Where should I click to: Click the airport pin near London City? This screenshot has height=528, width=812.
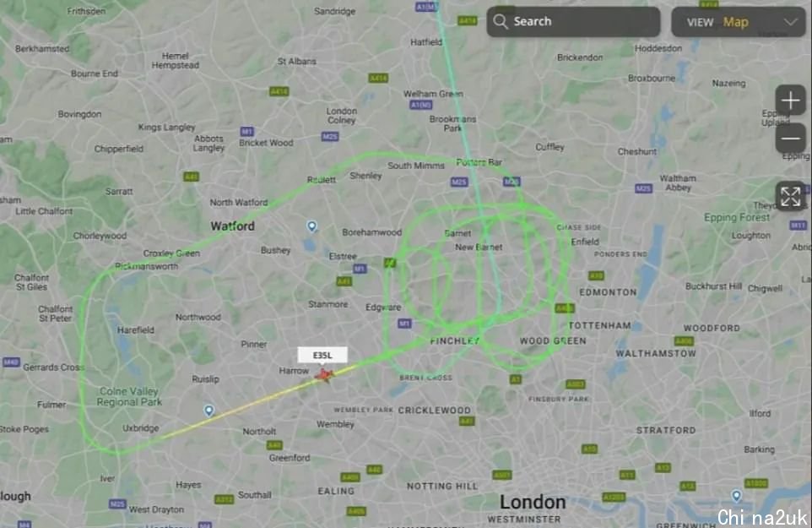[x=736, y=496]
